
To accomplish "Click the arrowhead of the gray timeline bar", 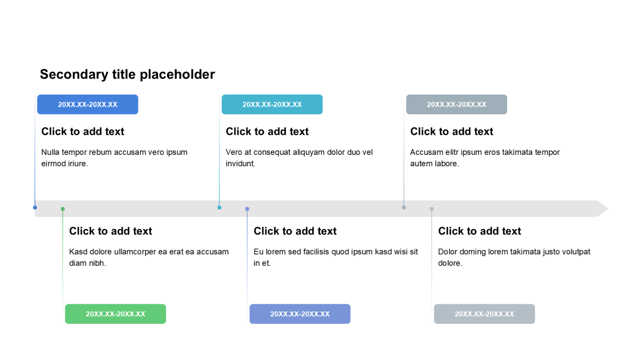I will pos(603,209).
